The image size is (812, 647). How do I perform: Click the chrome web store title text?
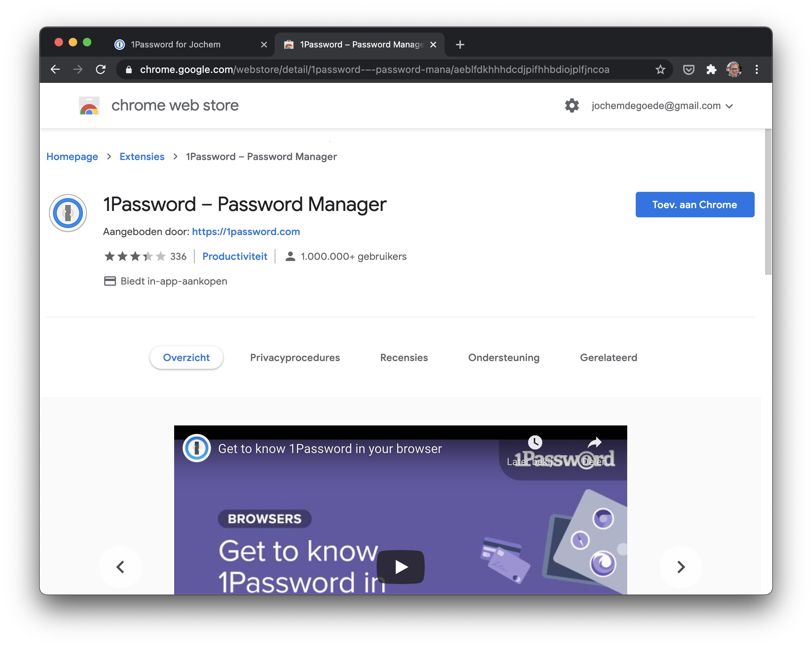point(175,105)
